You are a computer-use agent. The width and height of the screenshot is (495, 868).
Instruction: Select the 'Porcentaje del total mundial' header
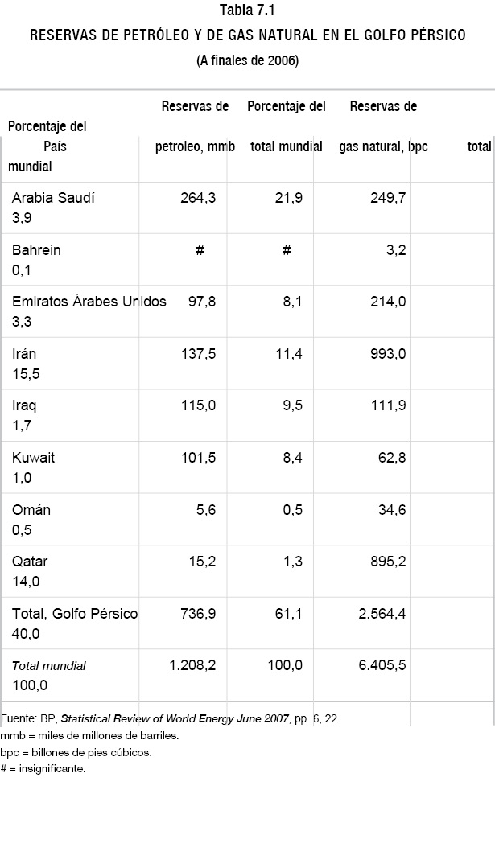[287, 126]
